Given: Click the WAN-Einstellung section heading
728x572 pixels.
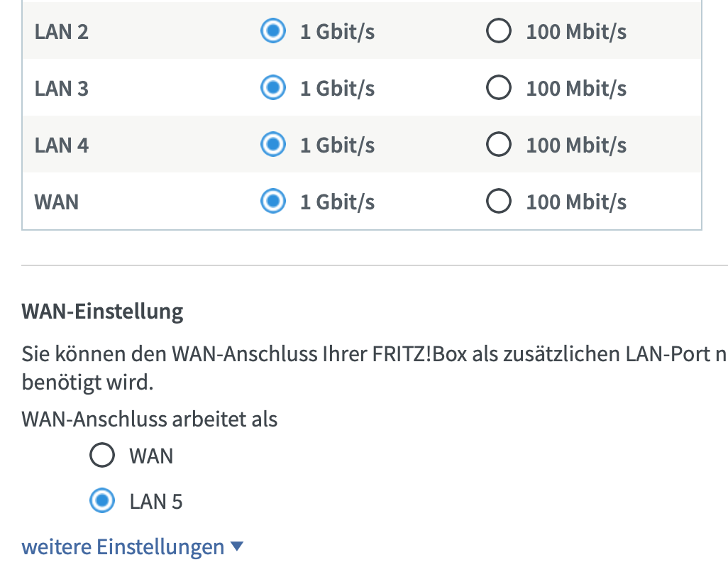Looking at the screenshot, I should (101, 311).
